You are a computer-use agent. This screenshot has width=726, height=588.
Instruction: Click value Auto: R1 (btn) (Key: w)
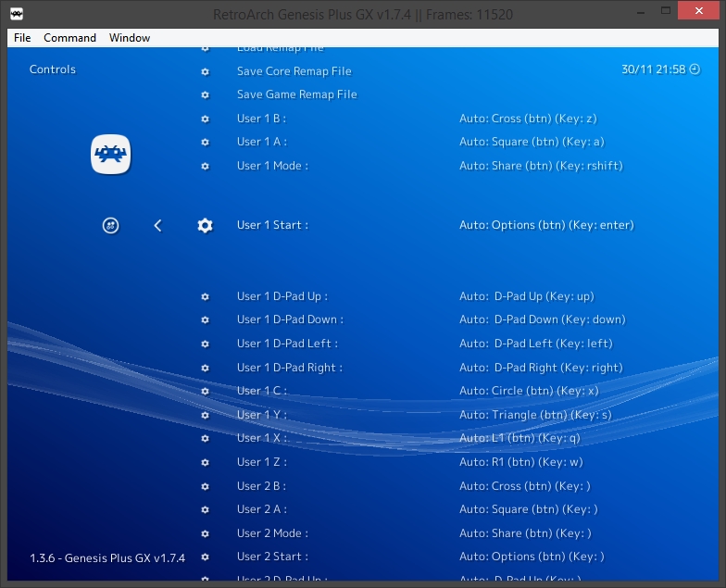tap(521, 462)
